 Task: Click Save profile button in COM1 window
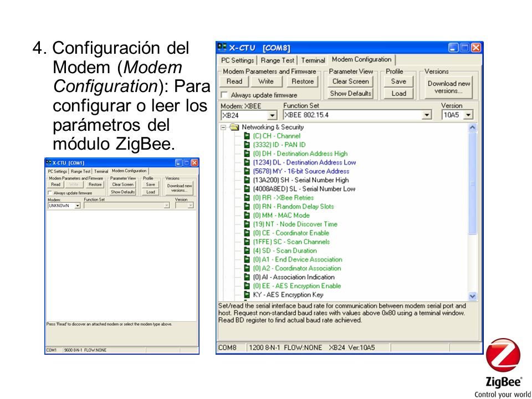point(150,185)
